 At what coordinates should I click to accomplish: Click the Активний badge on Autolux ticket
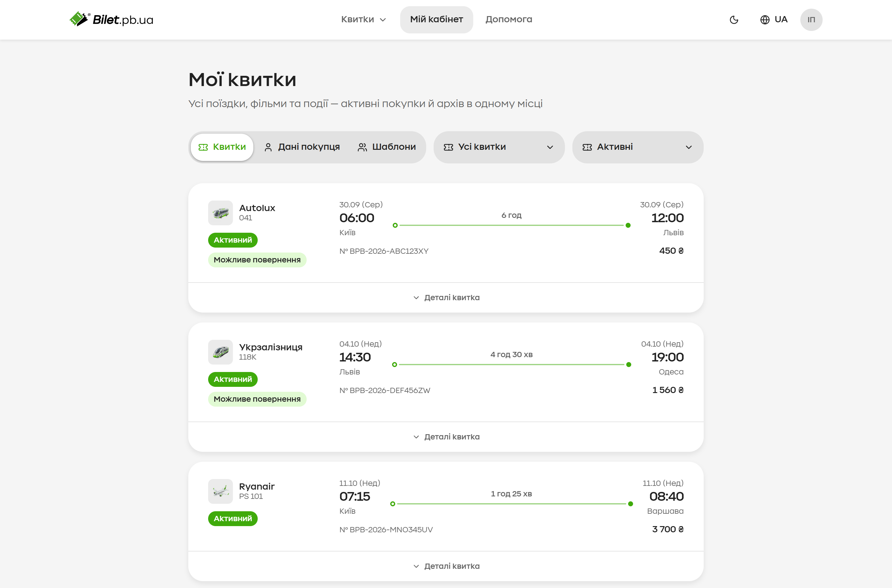pyautogui.click(x=233, y=240)
